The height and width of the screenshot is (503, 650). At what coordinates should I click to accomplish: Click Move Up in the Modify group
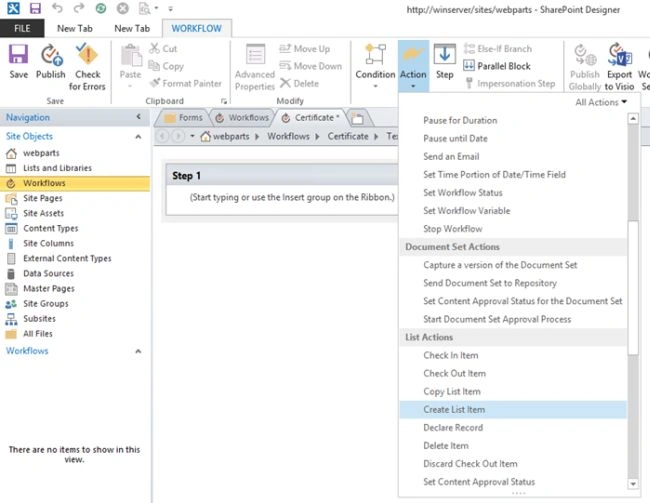click(305, 49)
